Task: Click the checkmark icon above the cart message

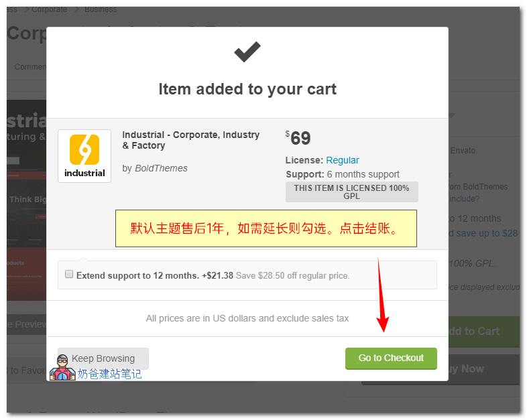Action: coord(247,52)
